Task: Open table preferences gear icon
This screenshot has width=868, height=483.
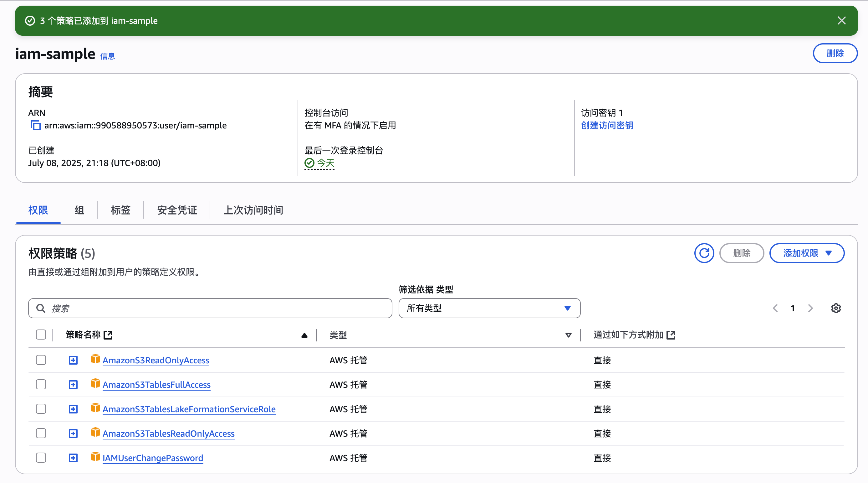Action: [836, 308]
